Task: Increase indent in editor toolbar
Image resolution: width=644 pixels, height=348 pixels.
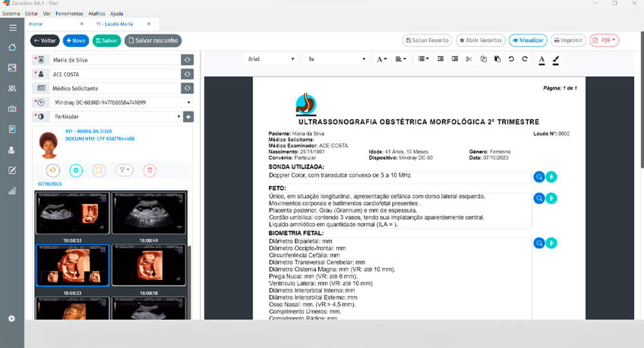Action: pyautogui.click(x=455, y=59)
